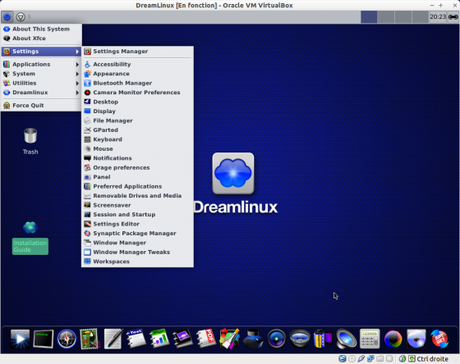Launch GParted from Settings menu
The width and height of the screenshot is (460, 364).
[137, 130]
